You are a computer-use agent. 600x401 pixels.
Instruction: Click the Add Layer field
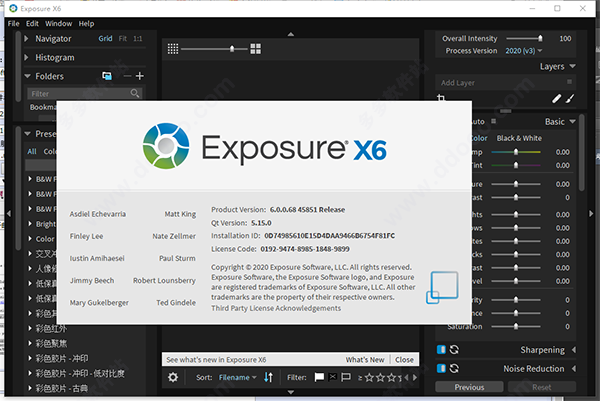pos(505,82)
